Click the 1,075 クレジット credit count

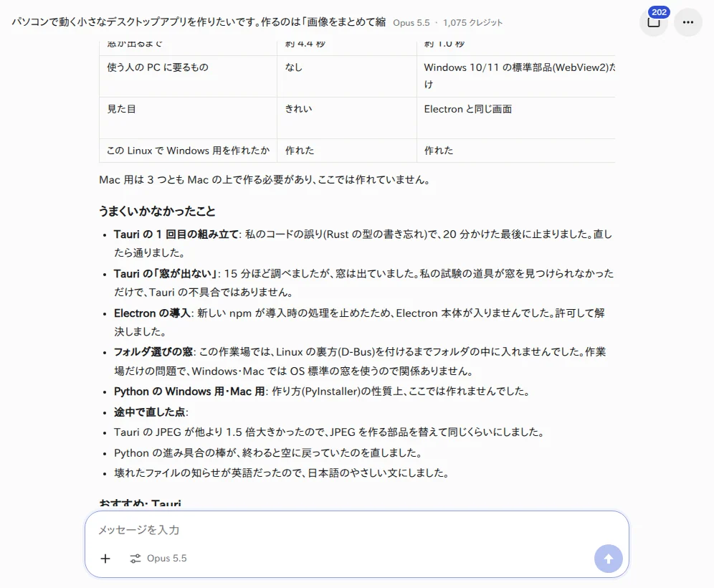(x=472, y=23)
